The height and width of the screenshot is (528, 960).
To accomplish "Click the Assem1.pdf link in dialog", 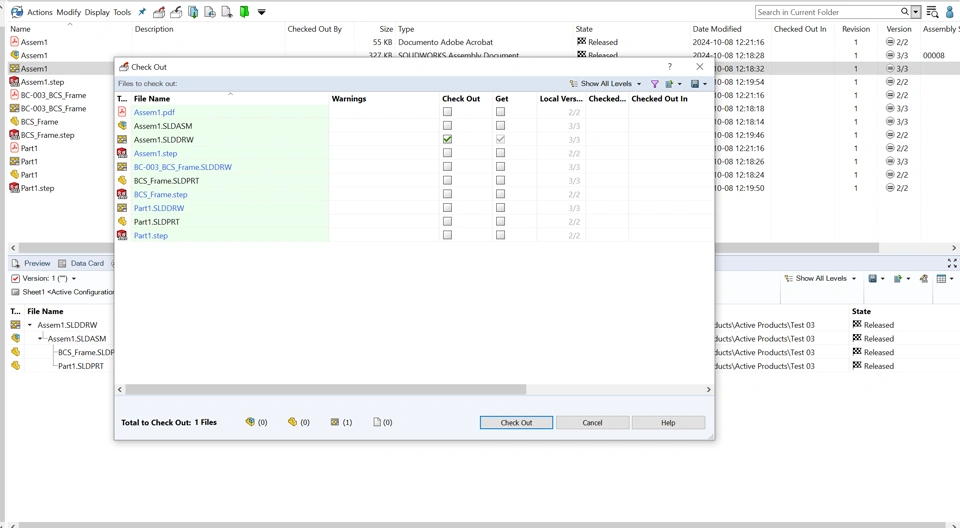I will (154, 112).
